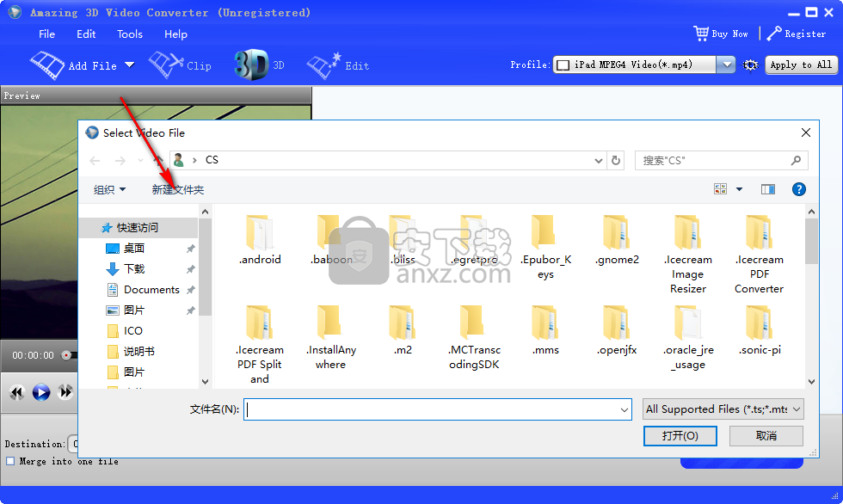Refresh the CS folder listing

[x=616, y=160]
